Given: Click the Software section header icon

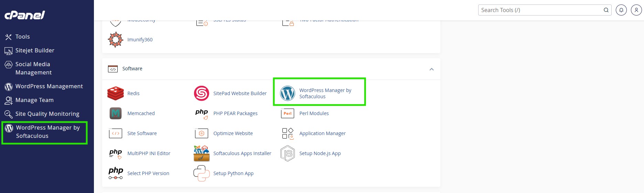Looking at the screenshot, I should click(x=113, y=69).
